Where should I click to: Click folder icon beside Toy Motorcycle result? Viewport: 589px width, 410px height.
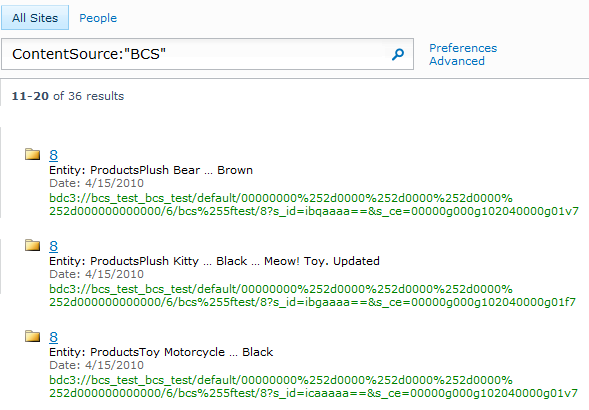coord(33,336)
